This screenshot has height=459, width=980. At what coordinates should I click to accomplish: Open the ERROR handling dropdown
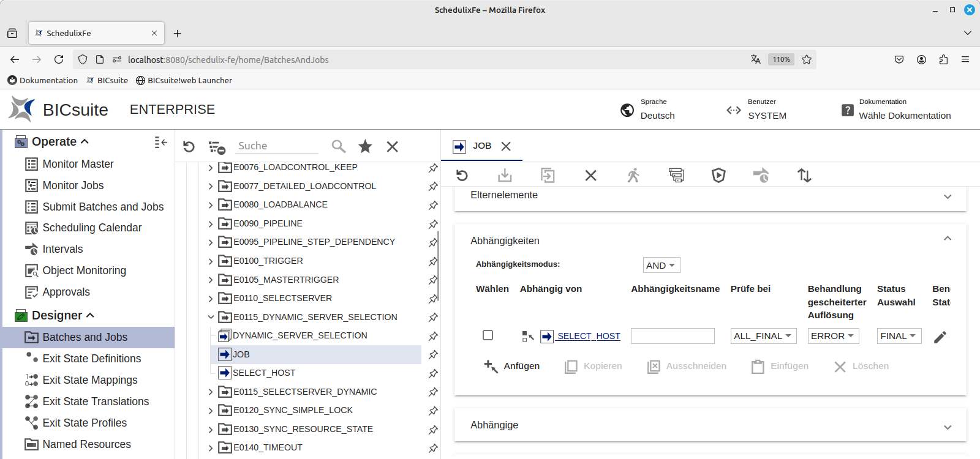point(833,336)
